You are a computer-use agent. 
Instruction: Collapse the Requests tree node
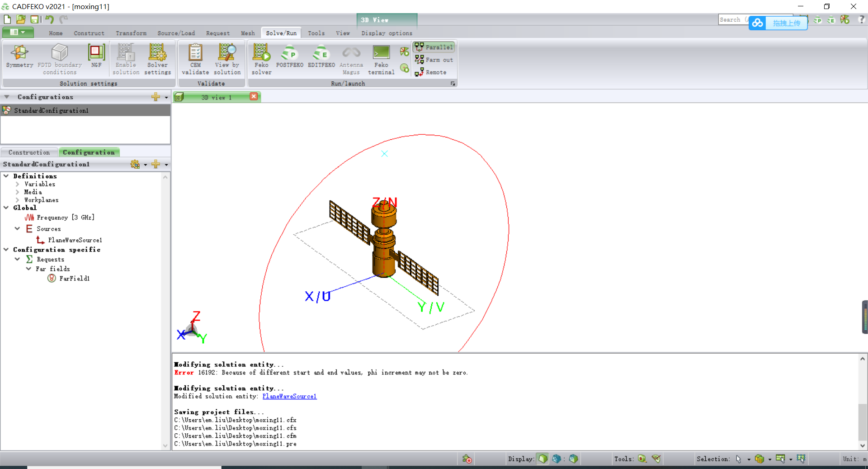click(17, 259)
